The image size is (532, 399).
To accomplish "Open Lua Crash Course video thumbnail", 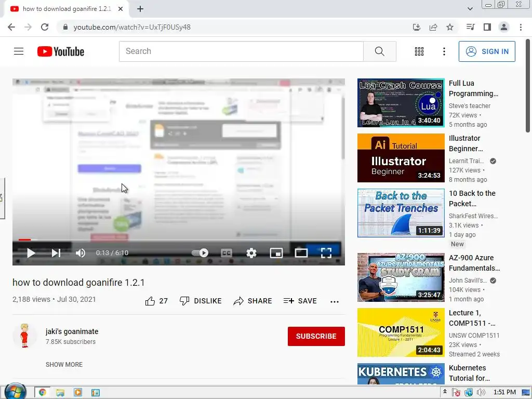I will (x=401, y=103).
